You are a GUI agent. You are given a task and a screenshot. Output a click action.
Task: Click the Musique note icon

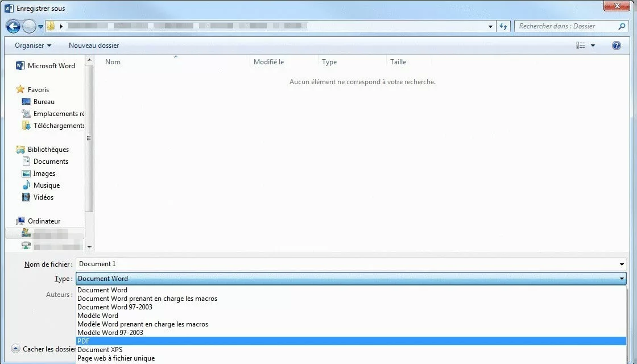click(x=26, y=185)
